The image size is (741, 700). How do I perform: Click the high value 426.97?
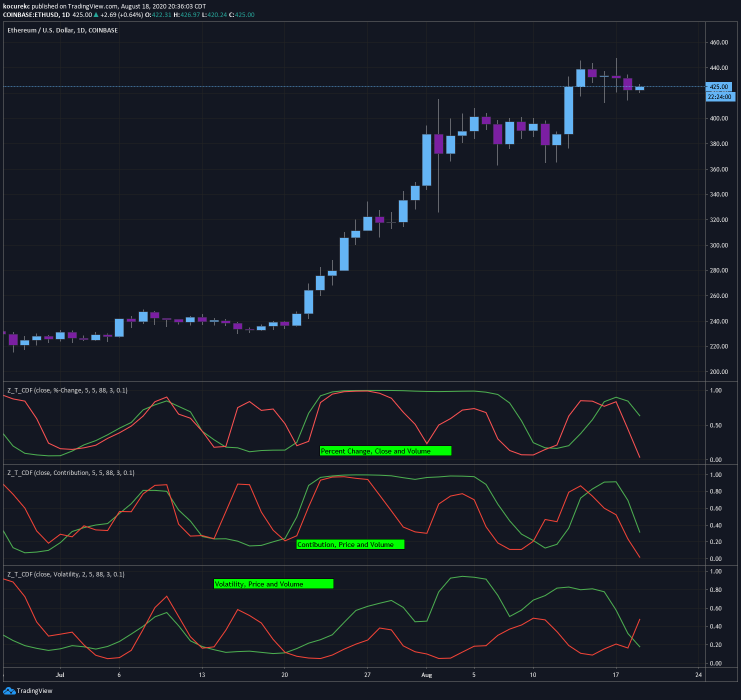[190, 15]
